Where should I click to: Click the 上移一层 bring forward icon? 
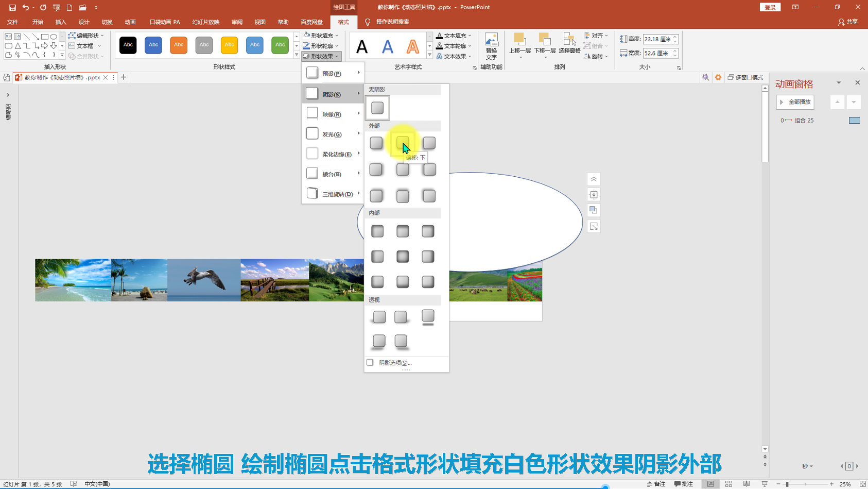(x=519, y=43)
